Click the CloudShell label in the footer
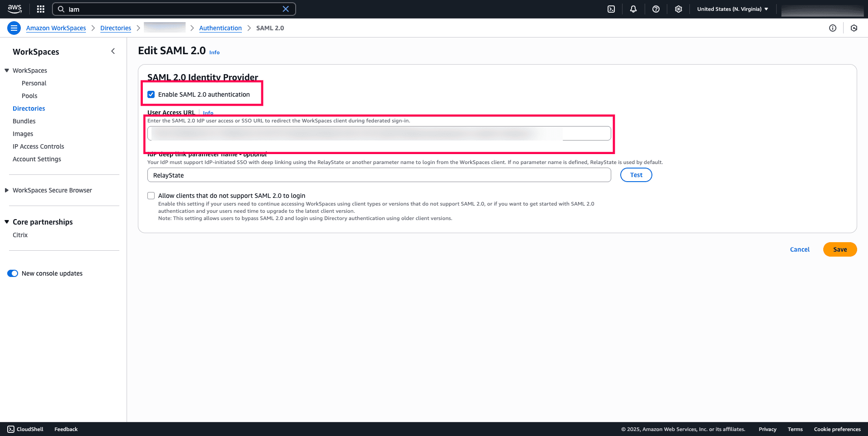868x436 pixels. pyautogui.click(x=30, y=429)
